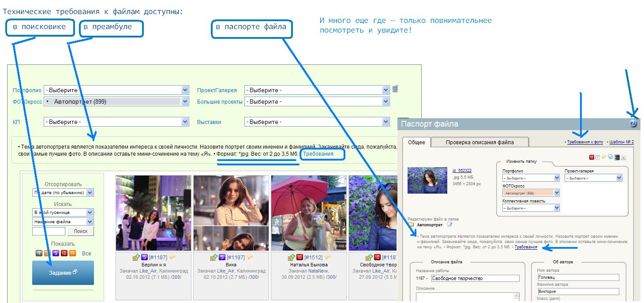Viewport: 644px width, 303px height.
Task: Show photos with orange 19 rating filter
Action: click(x=72, y=253)
